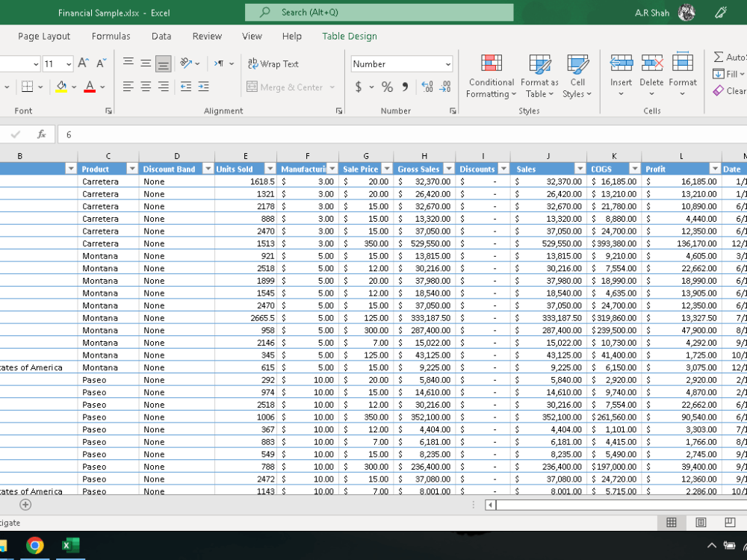747x560 pixels.
Task: Open the Format cells menu
Action: coord(683,76)
